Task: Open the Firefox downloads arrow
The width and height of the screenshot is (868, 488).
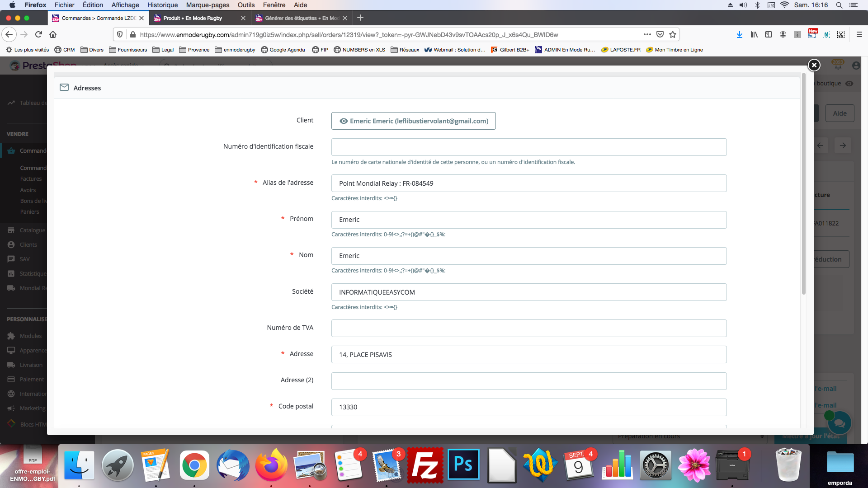Action: [740, 34]
